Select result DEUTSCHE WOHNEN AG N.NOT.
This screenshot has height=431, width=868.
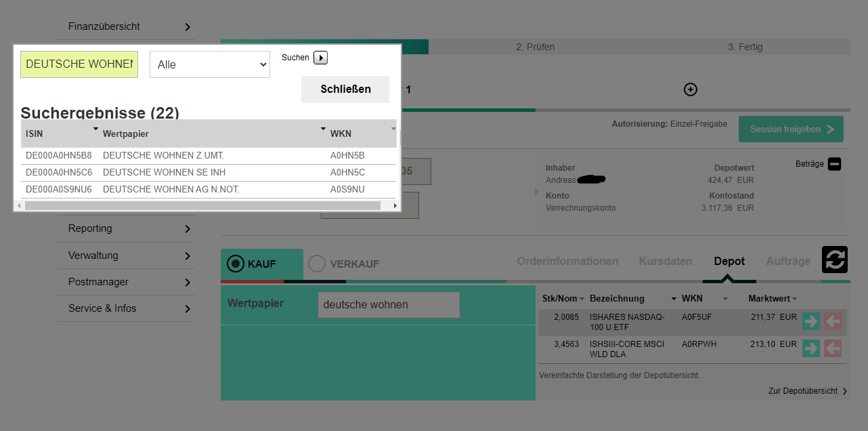(171, 190)
